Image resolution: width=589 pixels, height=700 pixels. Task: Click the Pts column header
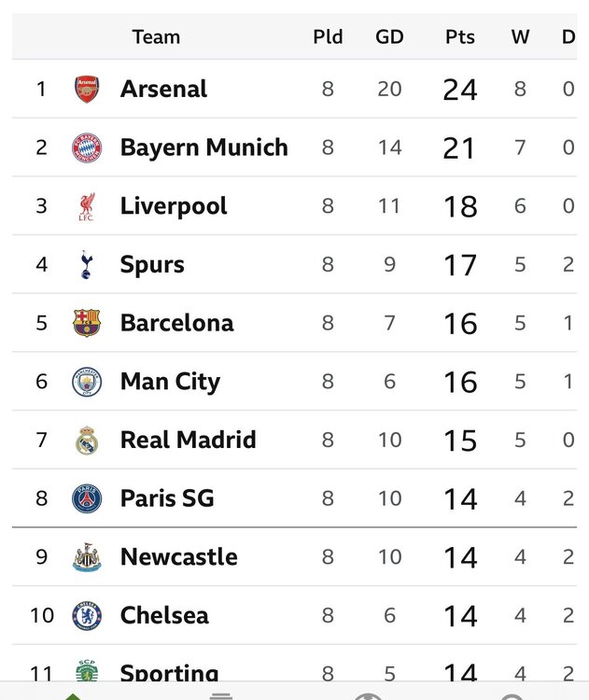460,36
